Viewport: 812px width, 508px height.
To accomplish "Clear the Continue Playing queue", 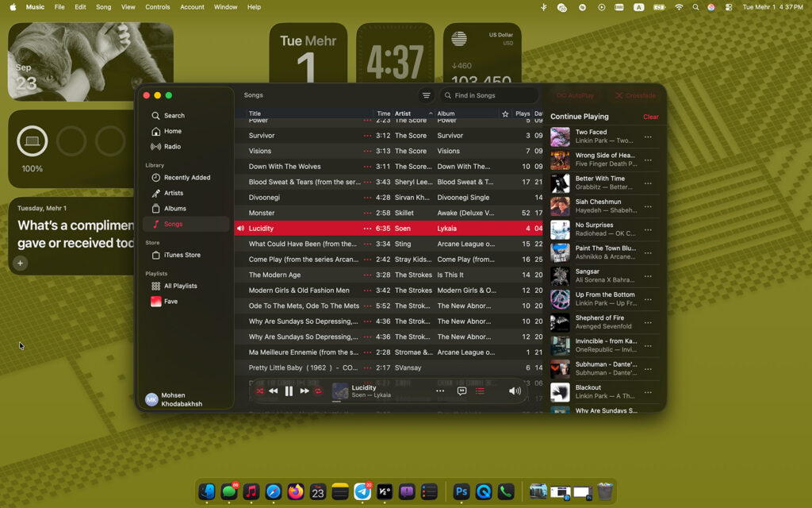I will tap(650, 117).
